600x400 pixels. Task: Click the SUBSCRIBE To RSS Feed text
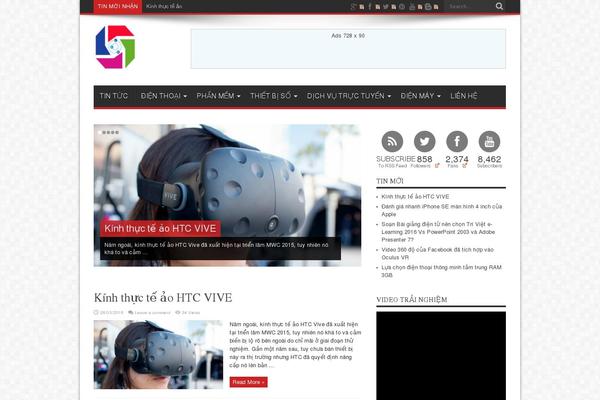click(x=395, y=162)
